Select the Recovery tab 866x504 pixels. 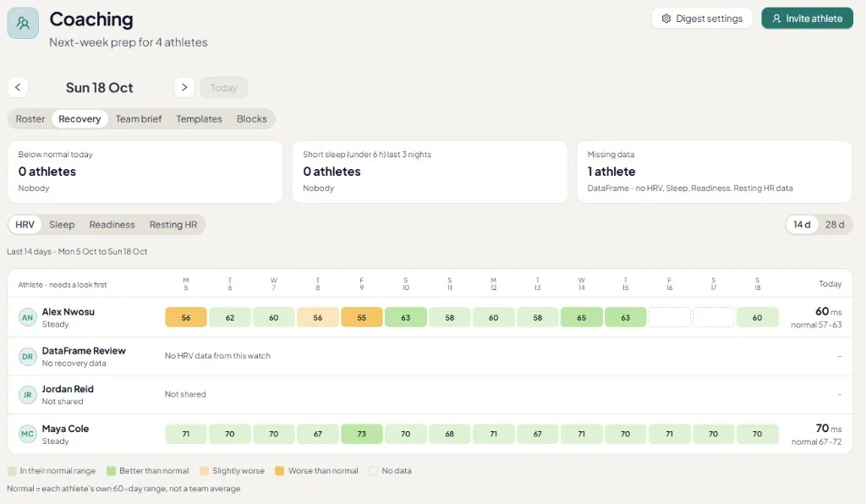coord(79,118)
